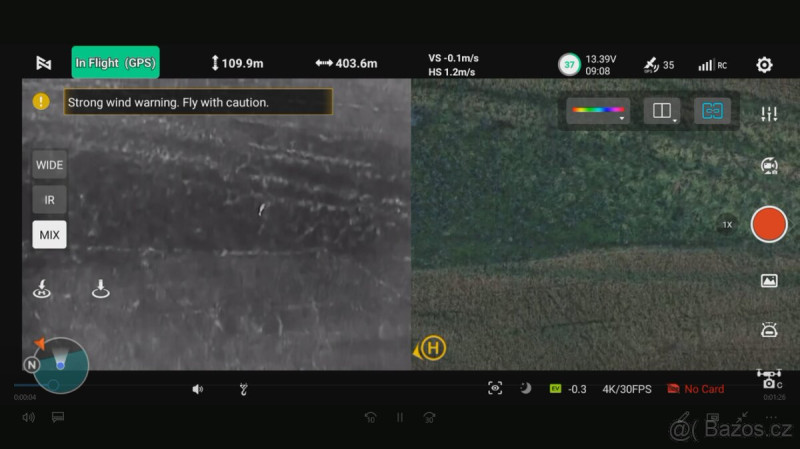The width and height of the screenshot is (800, 449).
Task: Open the compass map widget
Action: point(60,365)
